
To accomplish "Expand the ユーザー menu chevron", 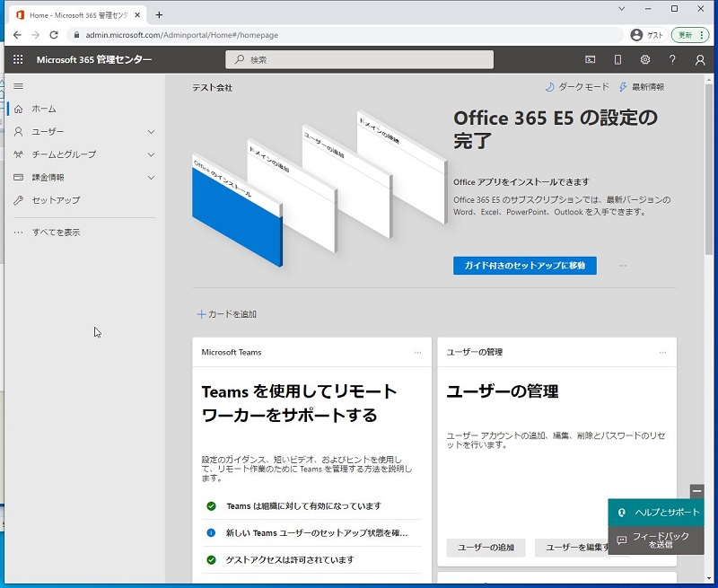I will point(151,132).
